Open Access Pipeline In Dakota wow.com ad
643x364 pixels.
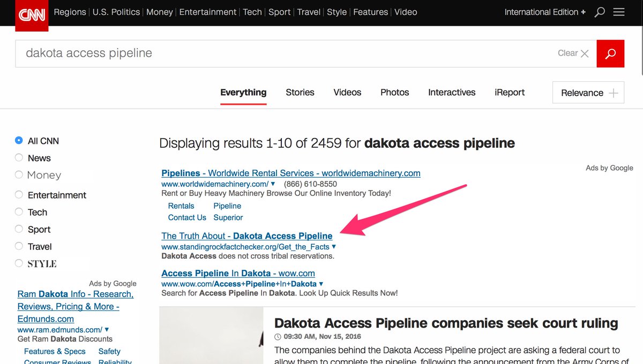pyautogui.click(x=238, y=273)
